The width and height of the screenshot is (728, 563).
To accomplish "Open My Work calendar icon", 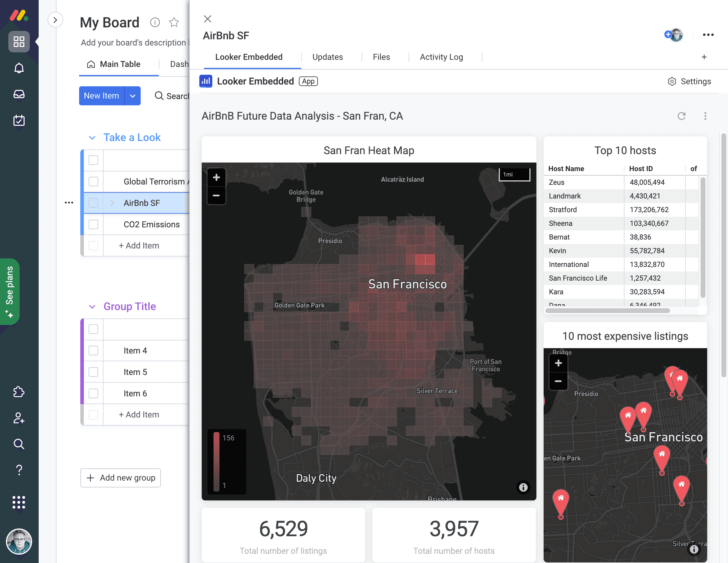I will 19,121.
